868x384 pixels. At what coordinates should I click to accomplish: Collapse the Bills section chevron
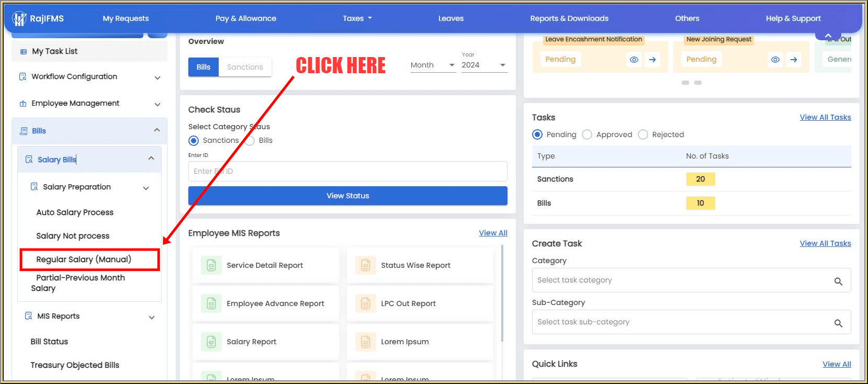[157, 130]
